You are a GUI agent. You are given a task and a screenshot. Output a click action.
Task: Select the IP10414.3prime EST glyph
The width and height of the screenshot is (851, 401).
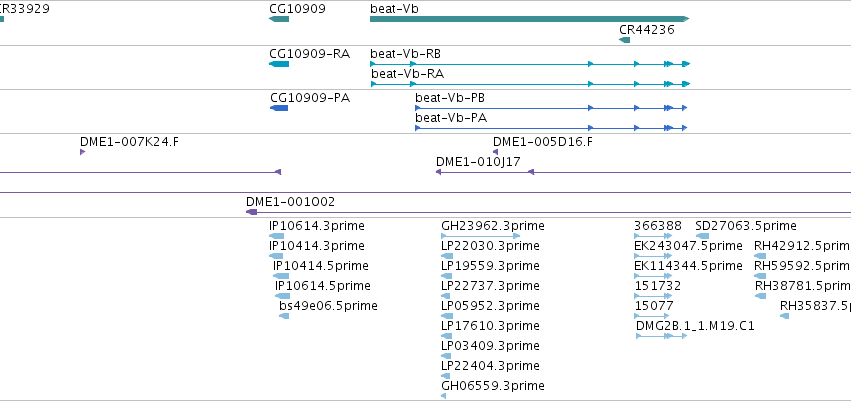pos(276,256)
